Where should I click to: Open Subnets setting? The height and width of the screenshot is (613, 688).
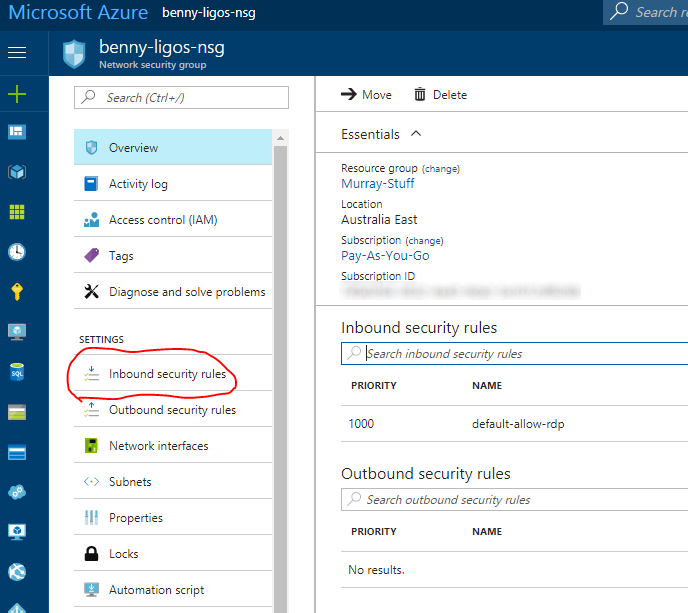[173, 481]
